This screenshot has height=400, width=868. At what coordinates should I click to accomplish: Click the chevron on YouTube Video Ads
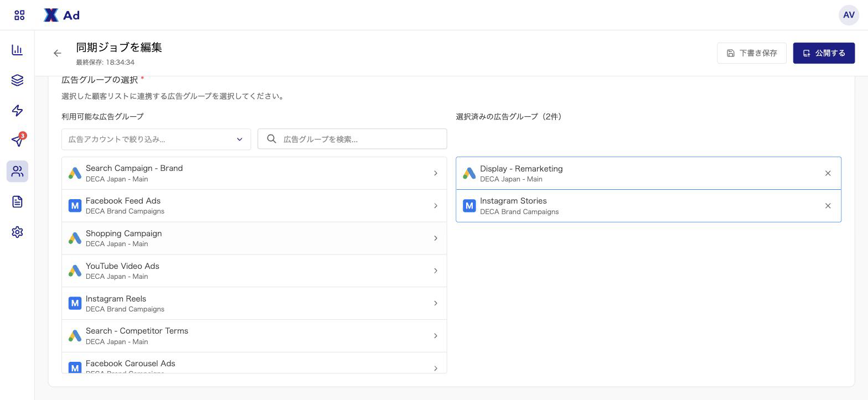pos(436,271)
